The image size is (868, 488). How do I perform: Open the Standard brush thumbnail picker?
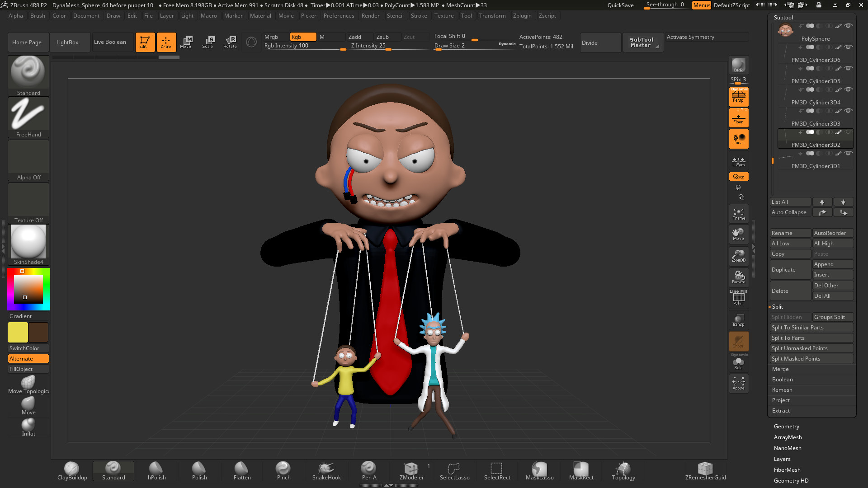coord(28,76)
